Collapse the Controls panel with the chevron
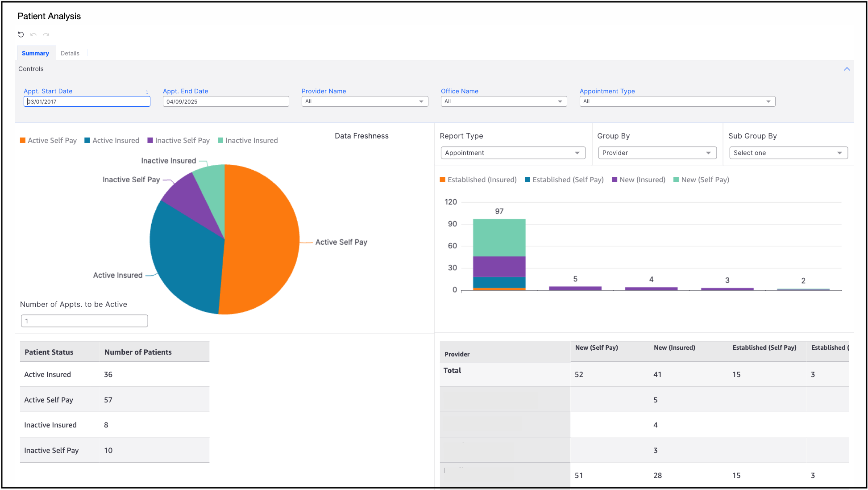This screenshot has width=868, height=490. click(847, 69)
